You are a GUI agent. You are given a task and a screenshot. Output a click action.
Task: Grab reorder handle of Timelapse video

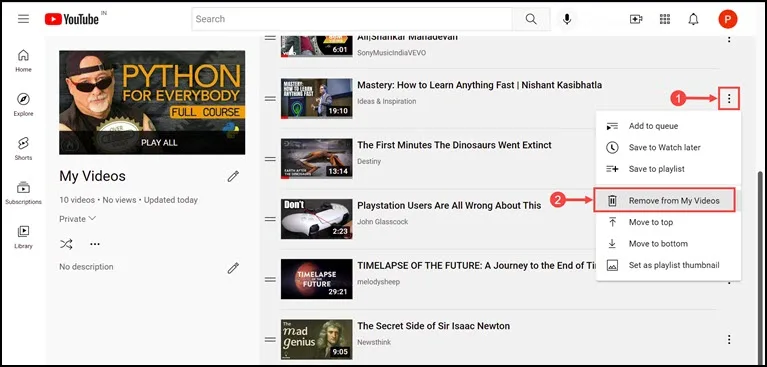coord(271,279)
